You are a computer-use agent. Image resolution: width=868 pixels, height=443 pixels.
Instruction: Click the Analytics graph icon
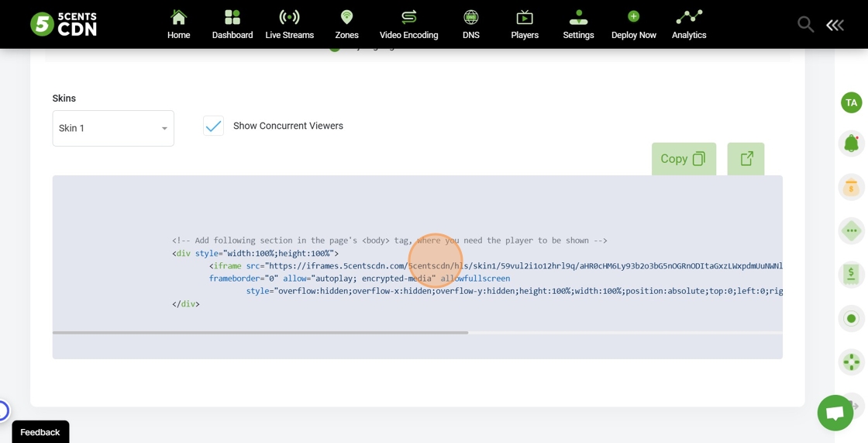tap(689, 17)
